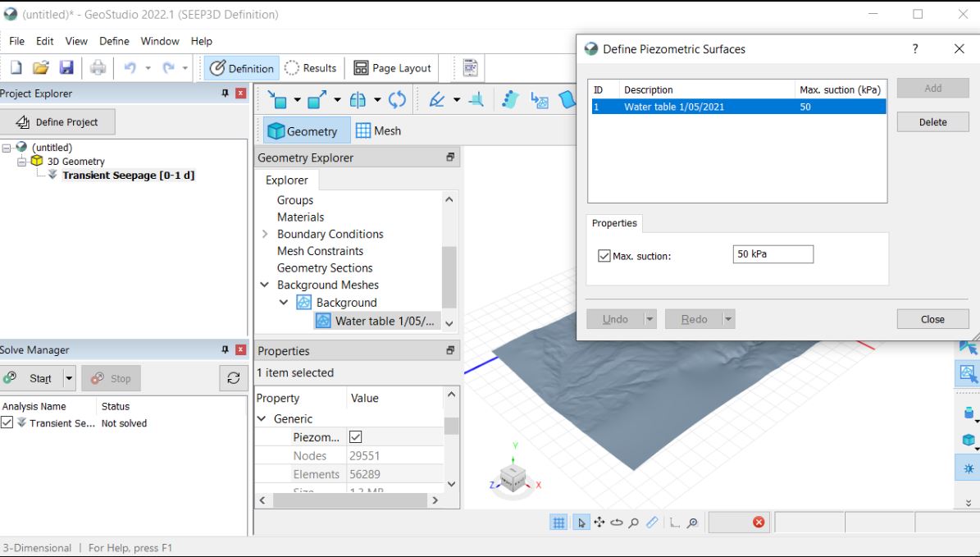Open the import geometry dropdown arrow
Viewport: 980px width, 557px height.
(x=297, y=99)
